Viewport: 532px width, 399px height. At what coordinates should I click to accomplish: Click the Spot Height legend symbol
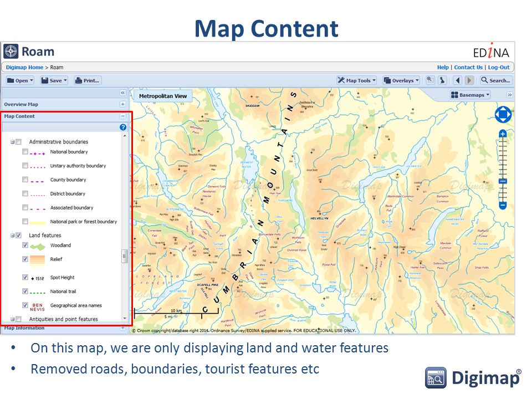pos(37,279)
